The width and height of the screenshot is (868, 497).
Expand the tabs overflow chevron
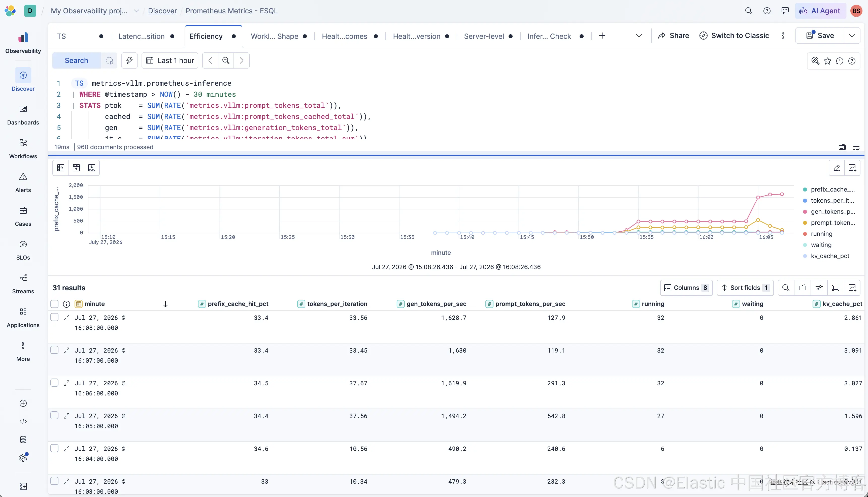pyautogui.click(x=639, y=36)
